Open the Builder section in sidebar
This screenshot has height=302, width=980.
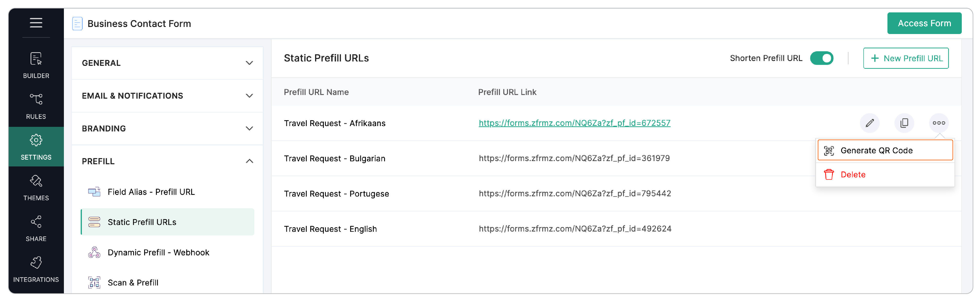coord(36,65)
